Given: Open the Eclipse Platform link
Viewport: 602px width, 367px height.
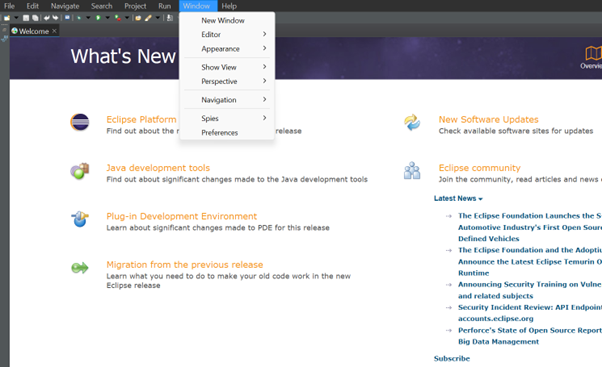Looking at the screenshot, I should point(141,119).
